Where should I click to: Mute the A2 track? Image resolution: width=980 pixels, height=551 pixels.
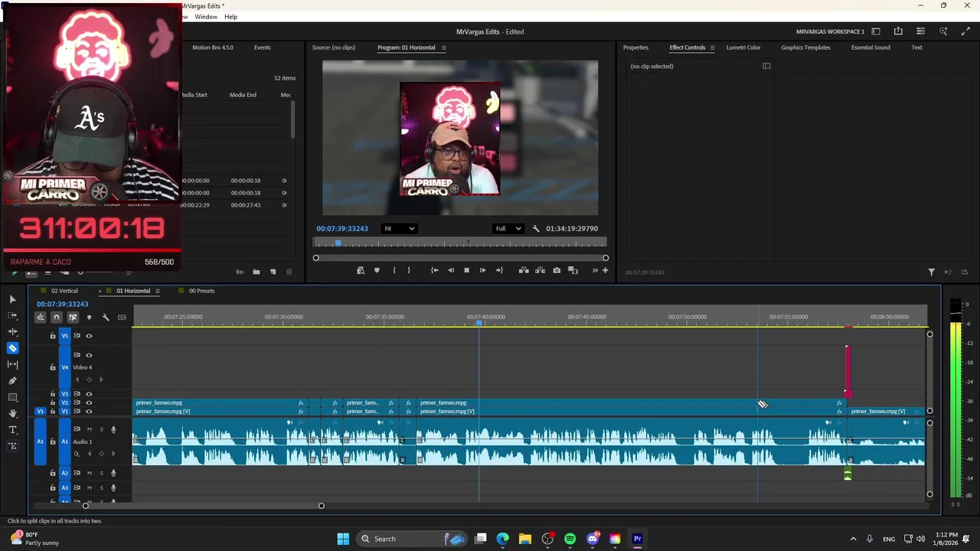tap(89, 473)
